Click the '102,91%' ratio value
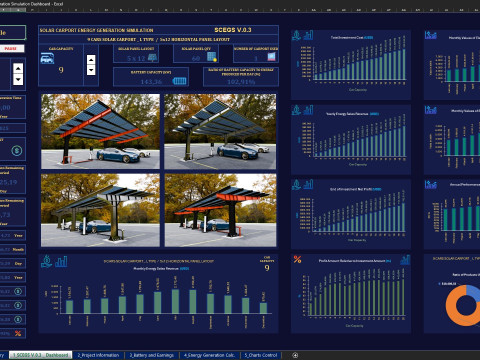The height and width of the screenshot is (360, 480). tap(241, 82)
